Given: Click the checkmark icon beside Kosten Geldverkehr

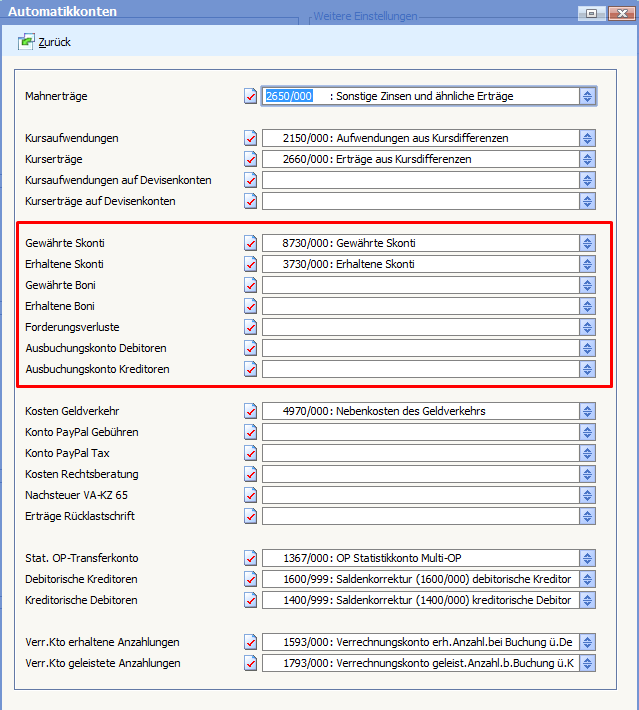Looking at the screenshot, I should tap(250, 412).
